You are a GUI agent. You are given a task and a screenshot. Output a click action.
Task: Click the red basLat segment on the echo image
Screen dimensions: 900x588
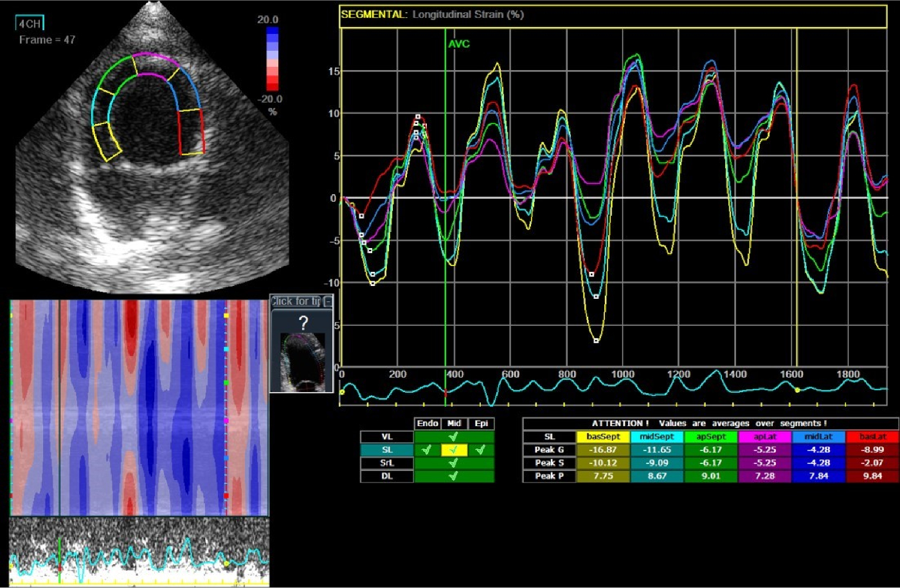(x=191, y=132)
